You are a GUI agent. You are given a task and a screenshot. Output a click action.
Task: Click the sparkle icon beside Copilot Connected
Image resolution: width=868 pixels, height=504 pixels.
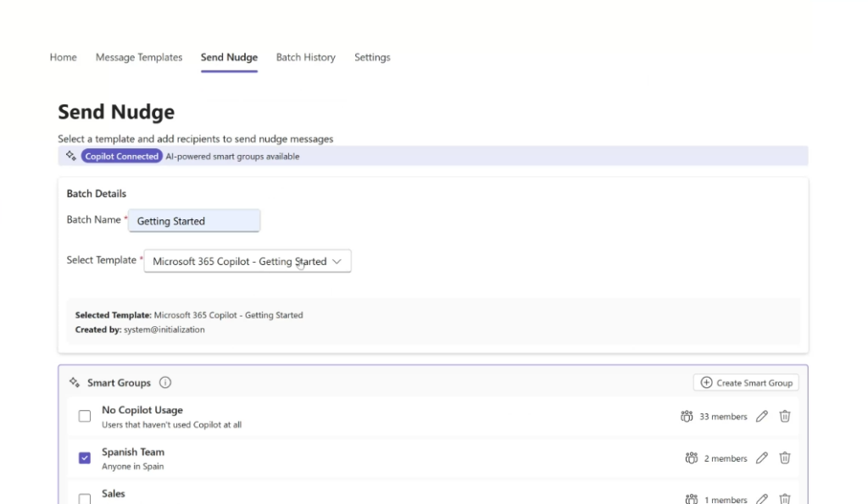(x=70, y=156)
